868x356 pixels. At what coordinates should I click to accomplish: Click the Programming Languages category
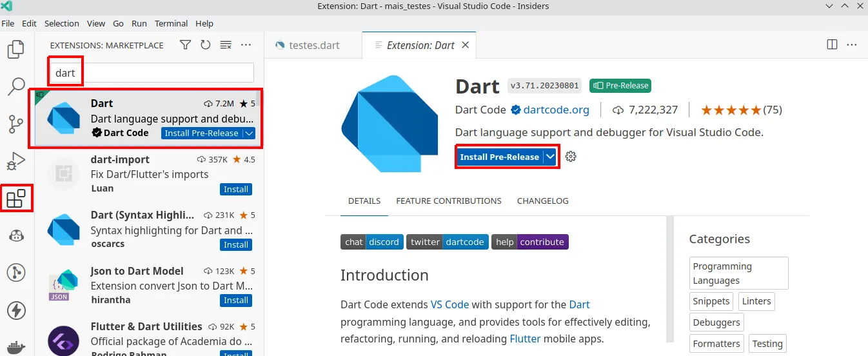739,273
